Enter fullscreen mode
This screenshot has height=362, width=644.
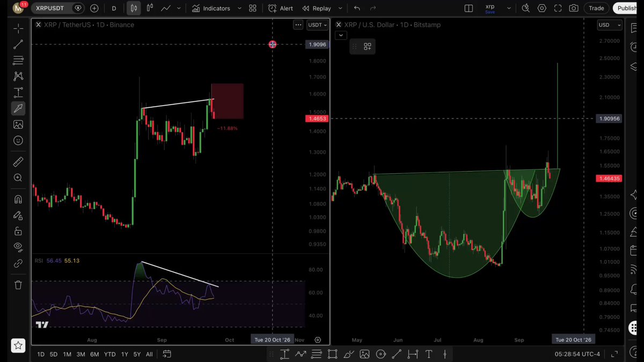(x=558, y=8)
